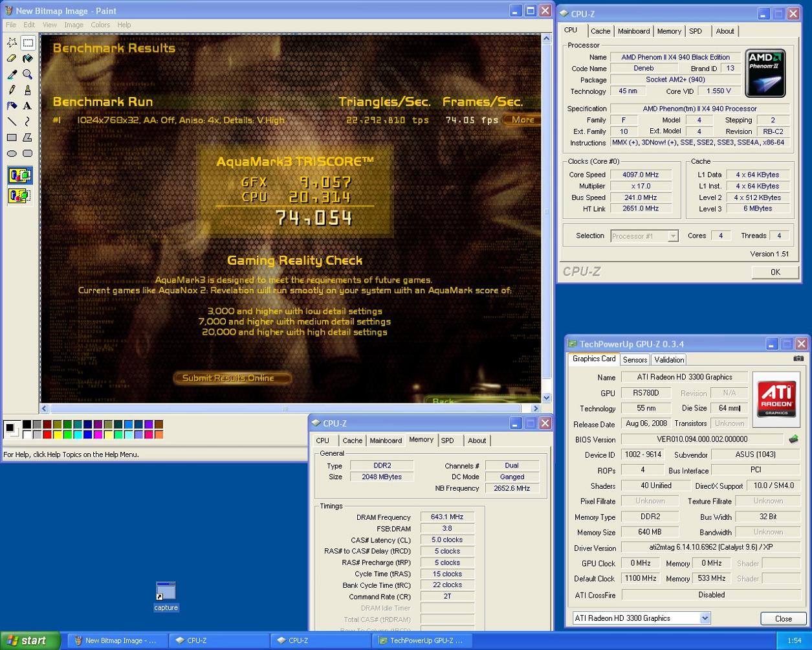The width and height of the screenshot is (812, 650).
Task: Select the Brush tool in Paint
Action: coord(28,90)
